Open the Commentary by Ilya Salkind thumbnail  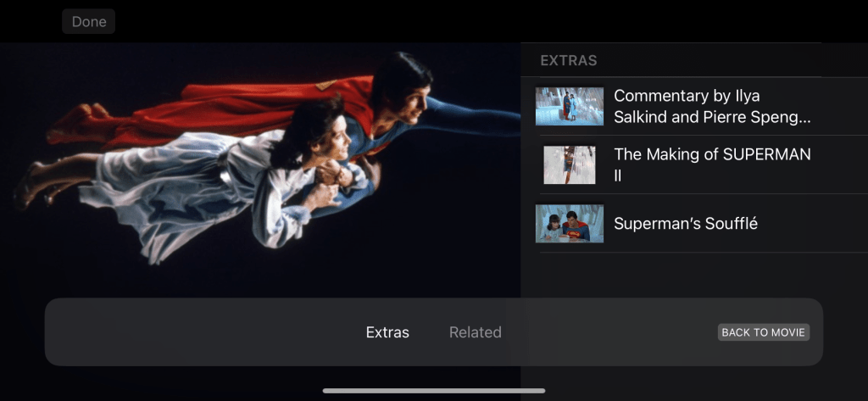569,106
